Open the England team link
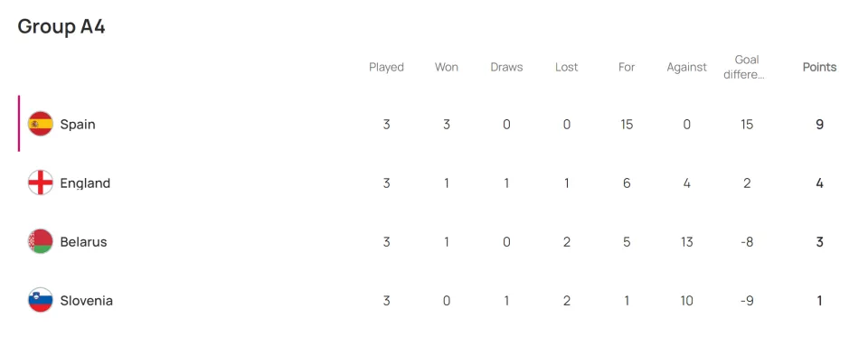Viewport: 868px width, 337px height. pos(85,183)
